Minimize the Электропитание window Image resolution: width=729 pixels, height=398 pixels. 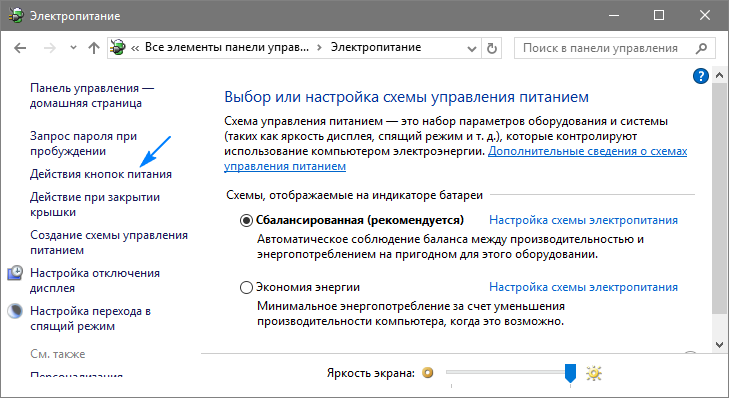[614, 15]
